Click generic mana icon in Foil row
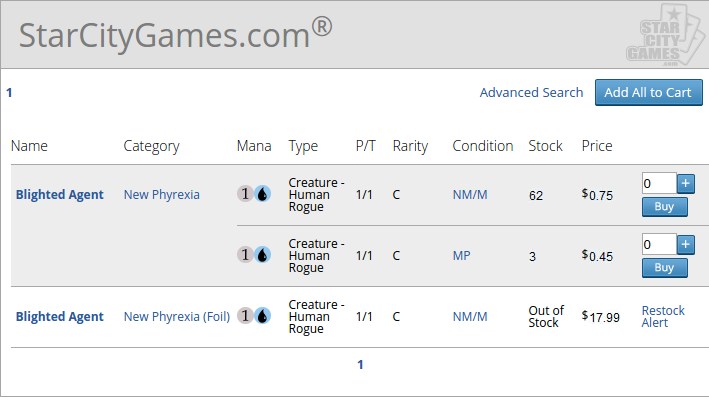The width and height of the screenshot is (709, 397). pos(245,316)
